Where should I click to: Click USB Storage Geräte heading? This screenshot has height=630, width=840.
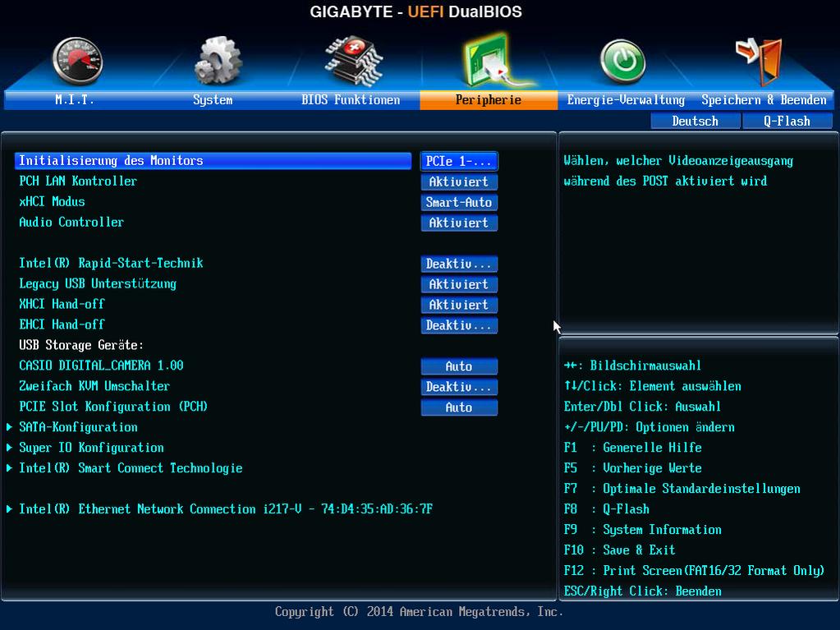coord(81,345)
